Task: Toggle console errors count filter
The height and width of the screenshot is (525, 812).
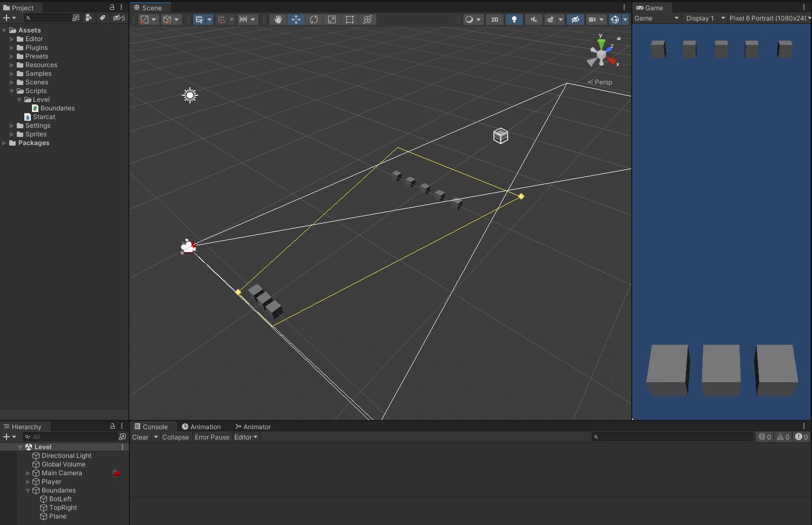Action: 802,437
